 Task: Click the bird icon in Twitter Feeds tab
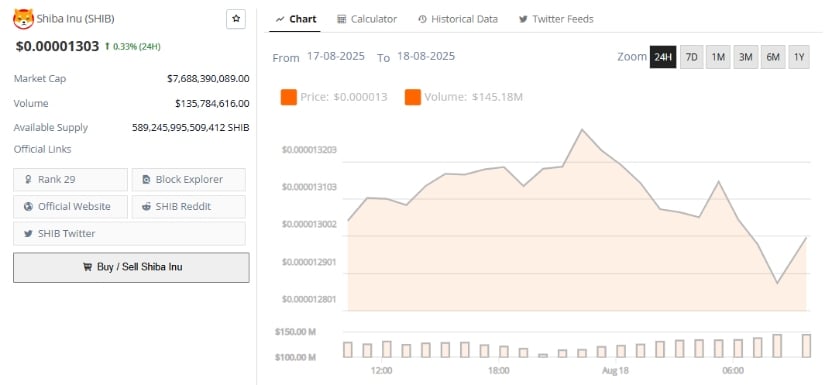coord(523,19)
